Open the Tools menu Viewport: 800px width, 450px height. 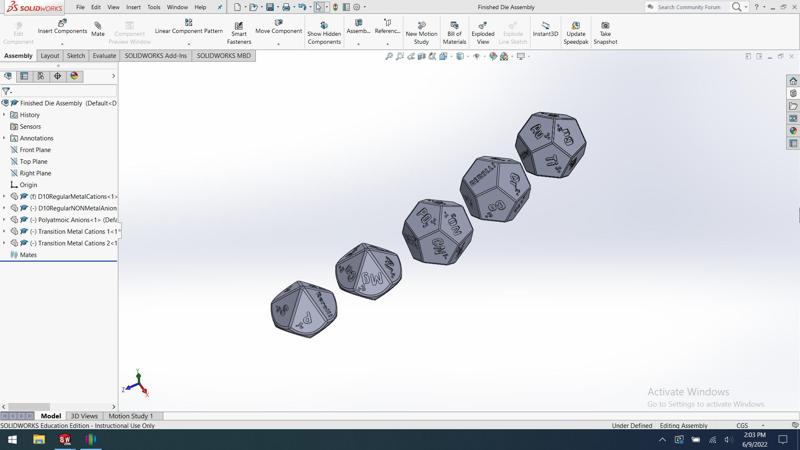point(154,7)
